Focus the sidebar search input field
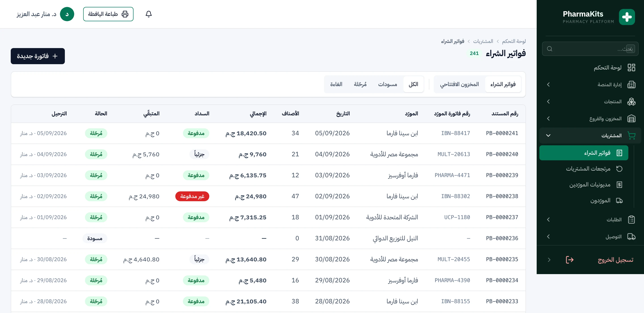Screen dimensions: 644x313 click(x=590, y=49)
